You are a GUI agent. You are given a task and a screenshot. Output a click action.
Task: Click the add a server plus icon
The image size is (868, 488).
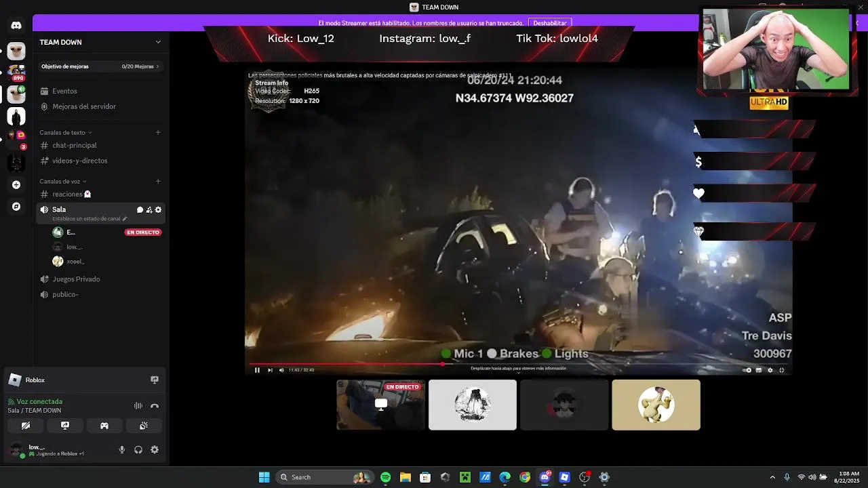point(16,184)
